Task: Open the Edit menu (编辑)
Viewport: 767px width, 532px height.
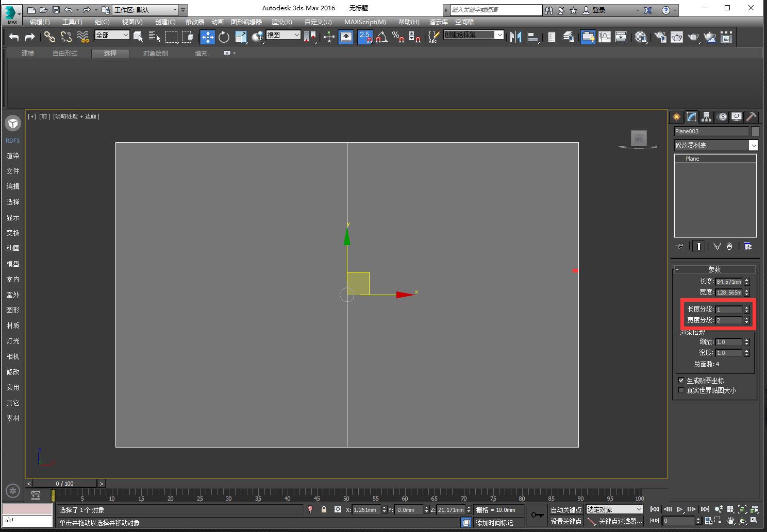Action: coord(40,22)
